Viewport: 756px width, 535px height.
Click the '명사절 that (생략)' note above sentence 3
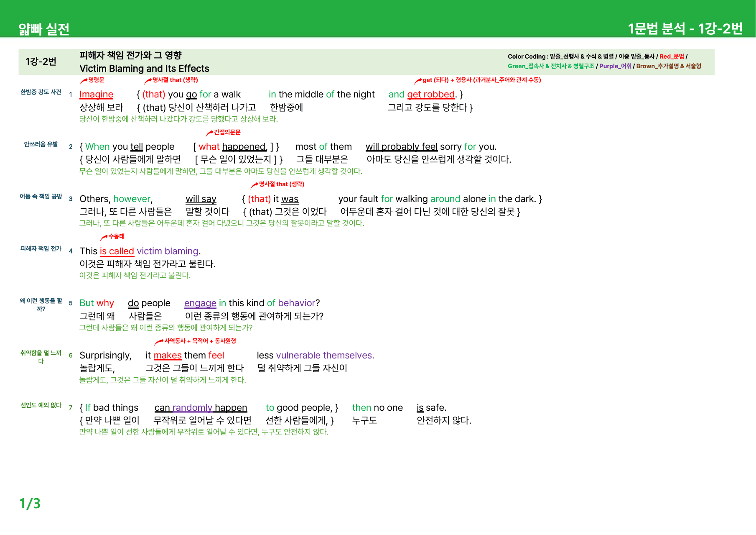(x=282, y=184)
